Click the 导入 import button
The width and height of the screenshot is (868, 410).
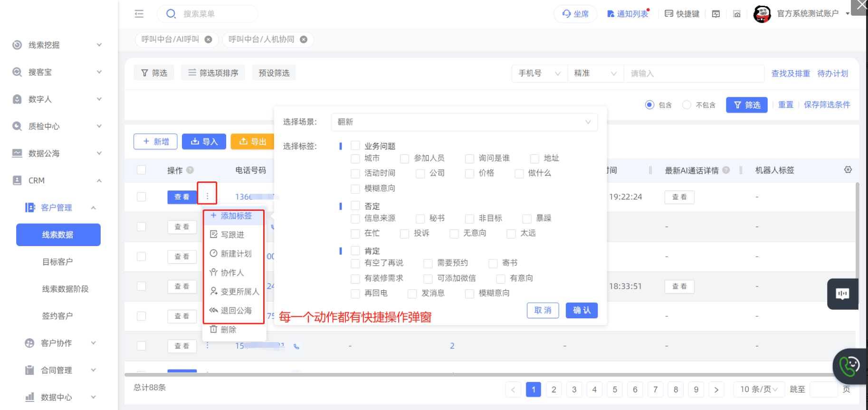point(204,142)
